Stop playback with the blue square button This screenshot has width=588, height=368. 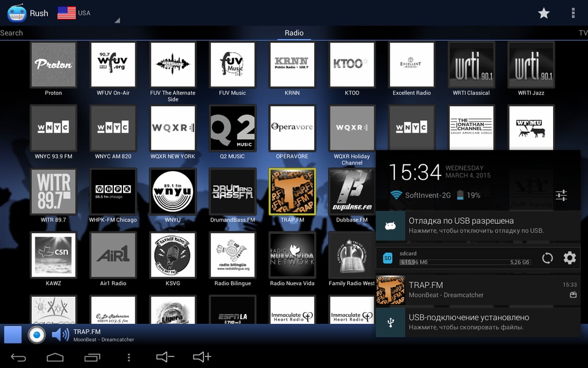[13, 335]
